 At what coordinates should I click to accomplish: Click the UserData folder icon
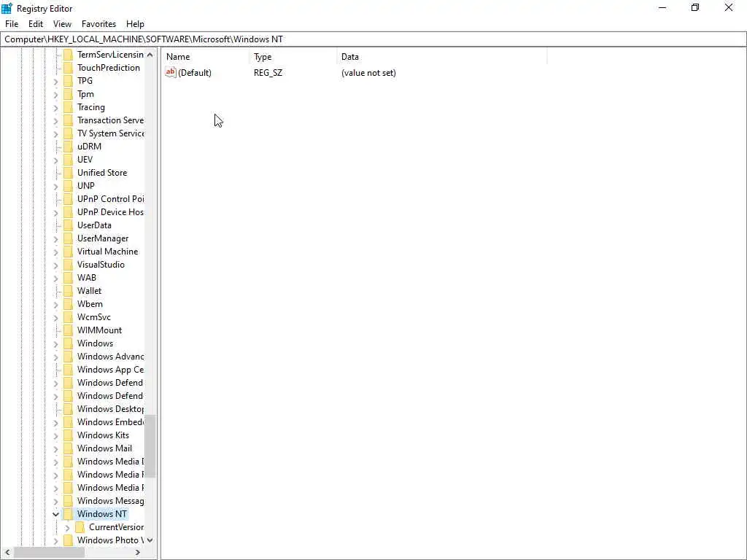tap(68, 225)
